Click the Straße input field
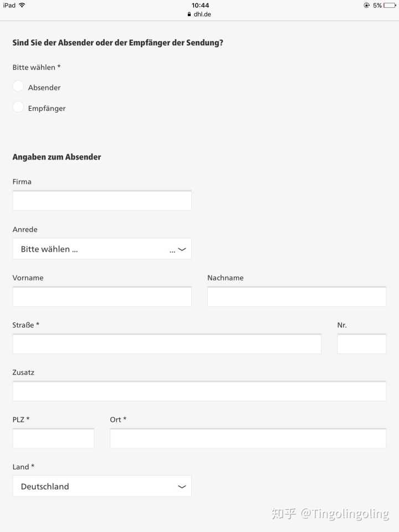Viewport: 399px width, 532px height. (x=166, y=344)
